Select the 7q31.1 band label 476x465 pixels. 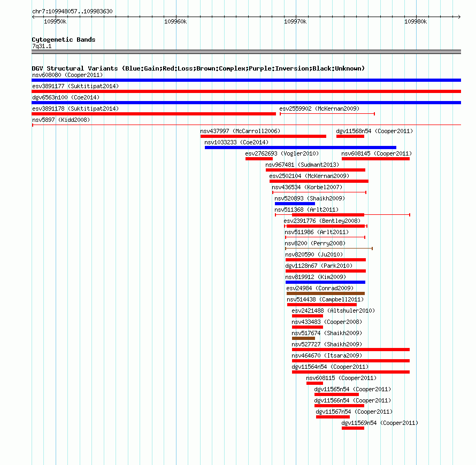coord(42,46)
